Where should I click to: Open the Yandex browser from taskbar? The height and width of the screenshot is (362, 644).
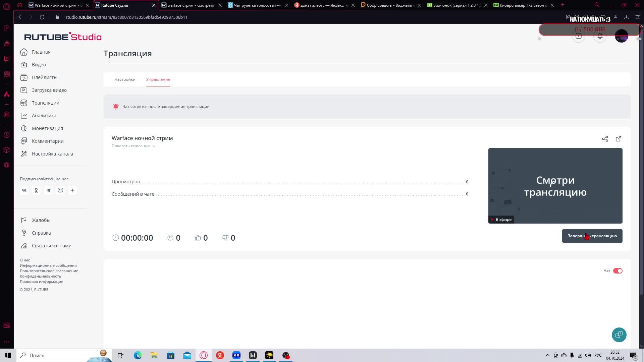220,355
